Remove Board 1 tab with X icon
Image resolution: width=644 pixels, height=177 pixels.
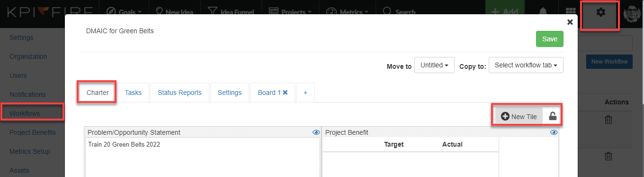pyautogui.click(x=285, y=93)
